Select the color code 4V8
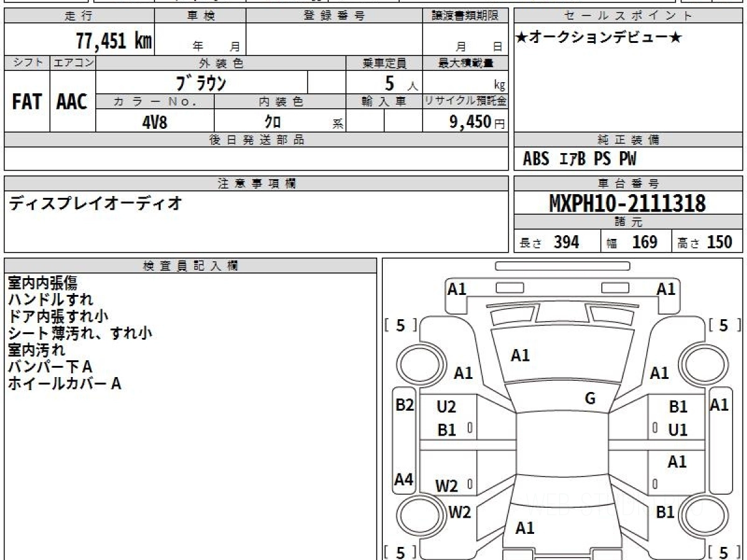Screen dimensions: 747x560 tap(154, 122)
